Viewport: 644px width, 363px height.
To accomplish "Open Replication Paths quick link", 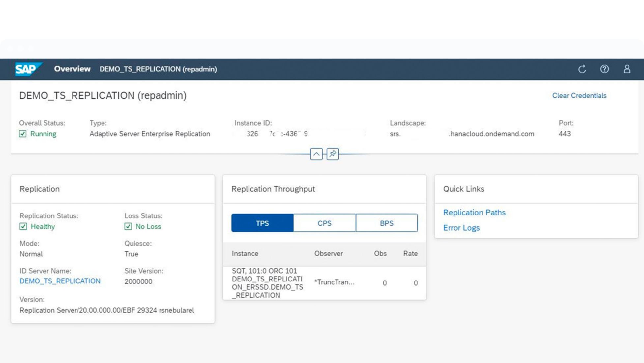I will [474, 213].
